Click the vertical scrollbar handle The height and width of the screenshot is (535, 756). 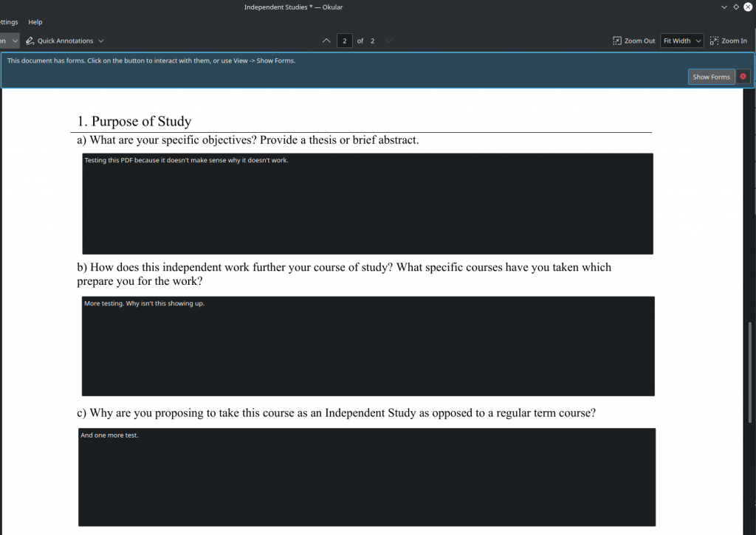coord(750,372)
